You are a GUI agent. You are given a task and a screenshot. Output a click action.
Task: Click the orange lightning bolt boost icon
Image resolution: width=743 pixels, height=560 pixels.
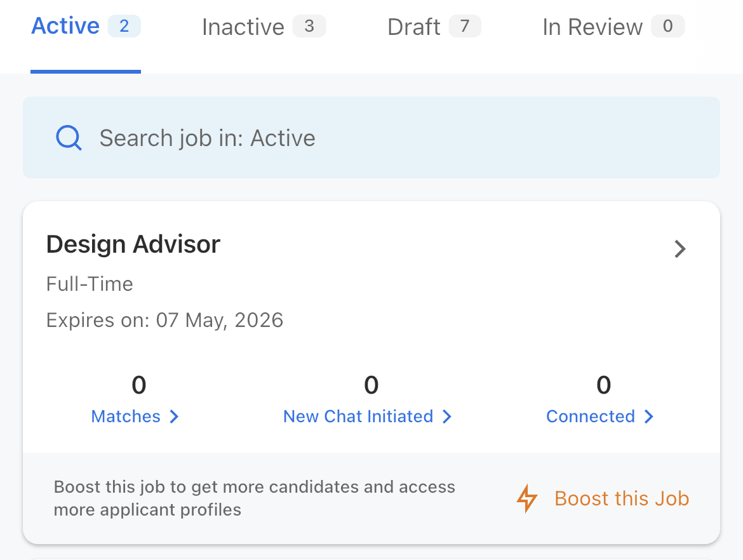coord(526,499)
